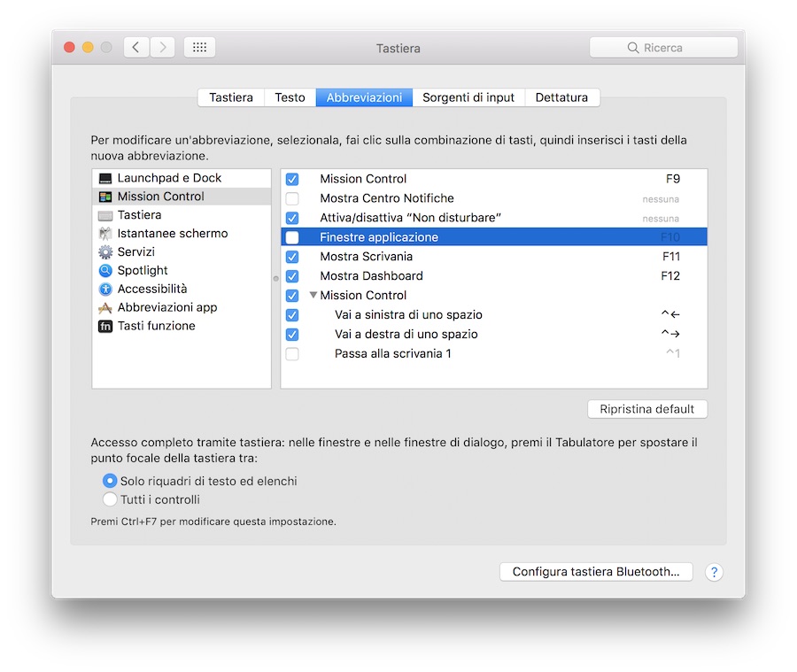This screenshot has height=672, width=797.
Task: Select Launchpad e Dock category
Action: 182,178
